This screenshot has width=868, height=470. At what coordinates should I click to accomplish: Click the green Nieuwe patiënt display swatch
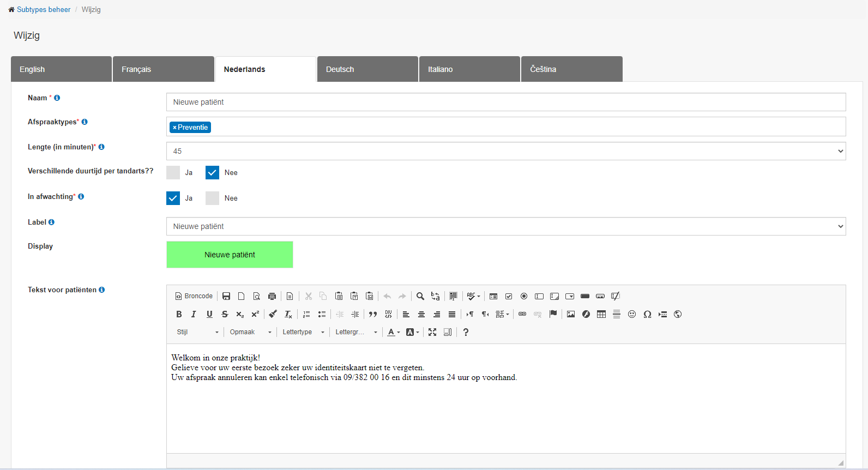(x=230, y=255)
